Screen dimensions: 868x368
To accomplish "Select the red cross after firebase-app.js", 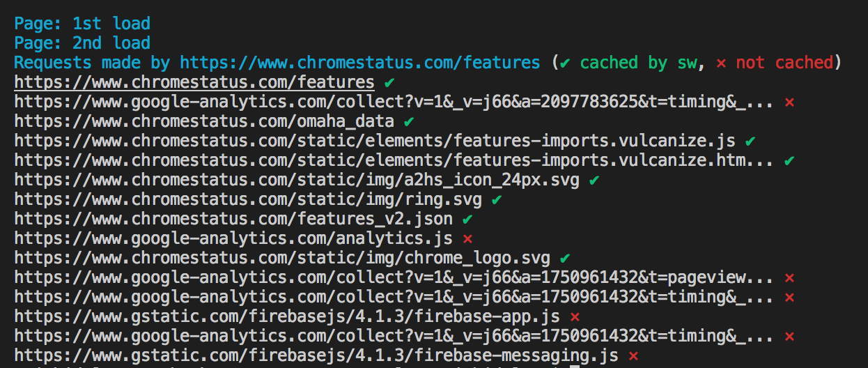I will pos(575,316).
